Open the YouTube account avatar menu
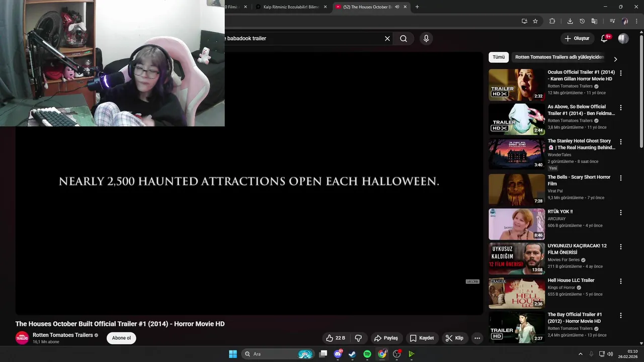 pos(623,38)
